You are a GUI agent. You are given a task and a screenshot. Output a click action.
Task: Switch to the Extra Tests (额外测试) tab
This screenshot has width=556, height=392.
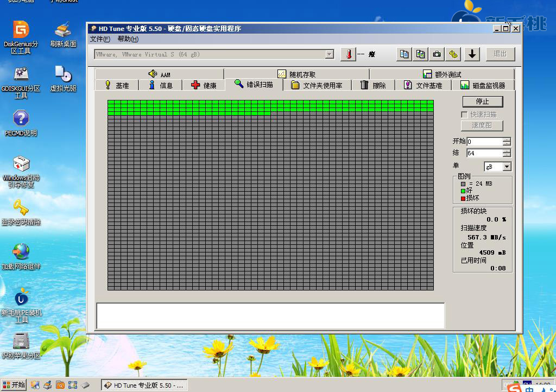pyautogui.click(x=442, y=74)
